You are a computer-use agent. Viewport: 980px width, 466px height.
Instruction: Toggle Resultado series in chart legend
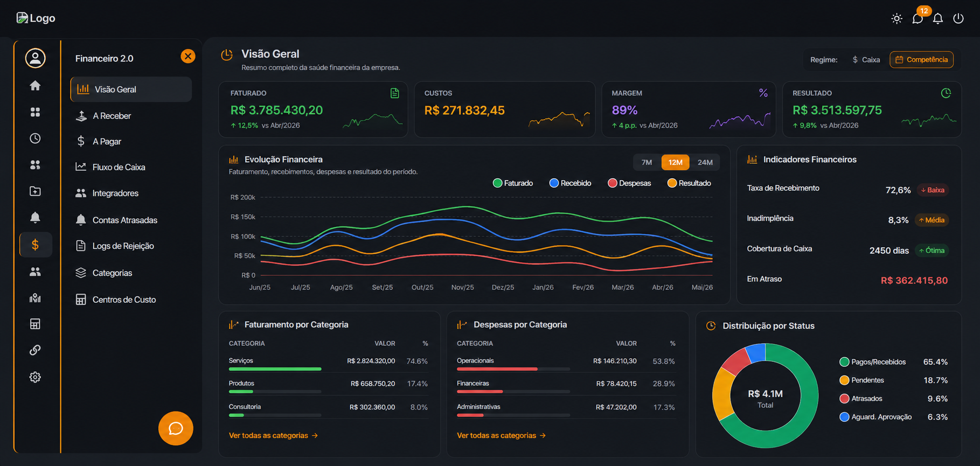click(689, 183)
